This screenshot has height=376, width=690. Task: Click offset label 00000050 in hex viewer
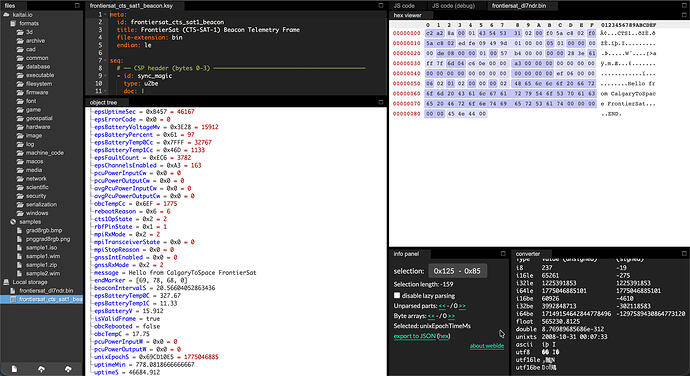click(x=407, y=84)
